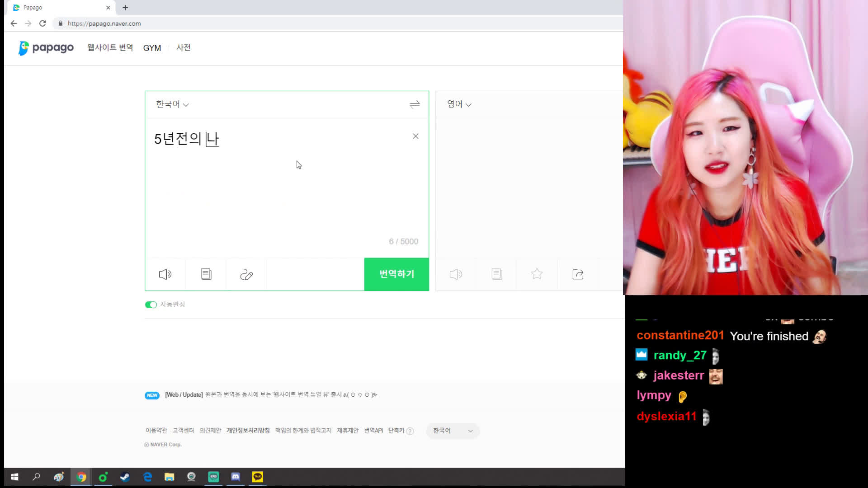
Task: Open the target language 영어 dropdown
Action: click(458, 104)
